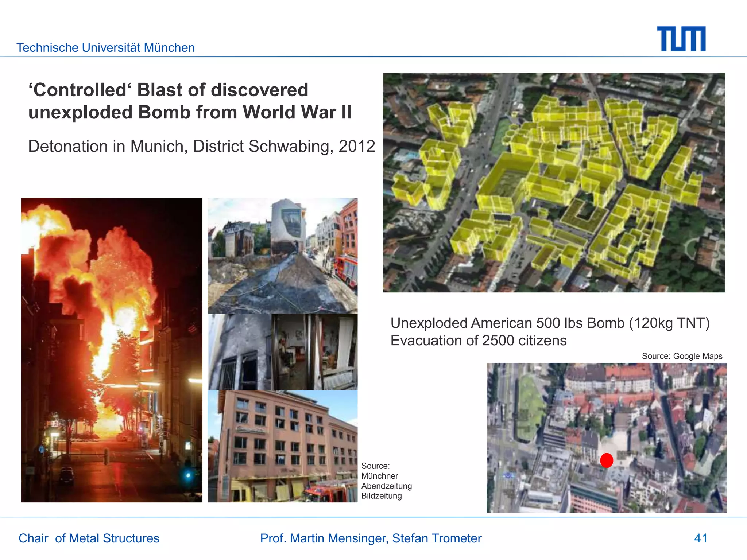Click the 'Source: Google Maps' caption
747x560 pixels.
[682, 356]
